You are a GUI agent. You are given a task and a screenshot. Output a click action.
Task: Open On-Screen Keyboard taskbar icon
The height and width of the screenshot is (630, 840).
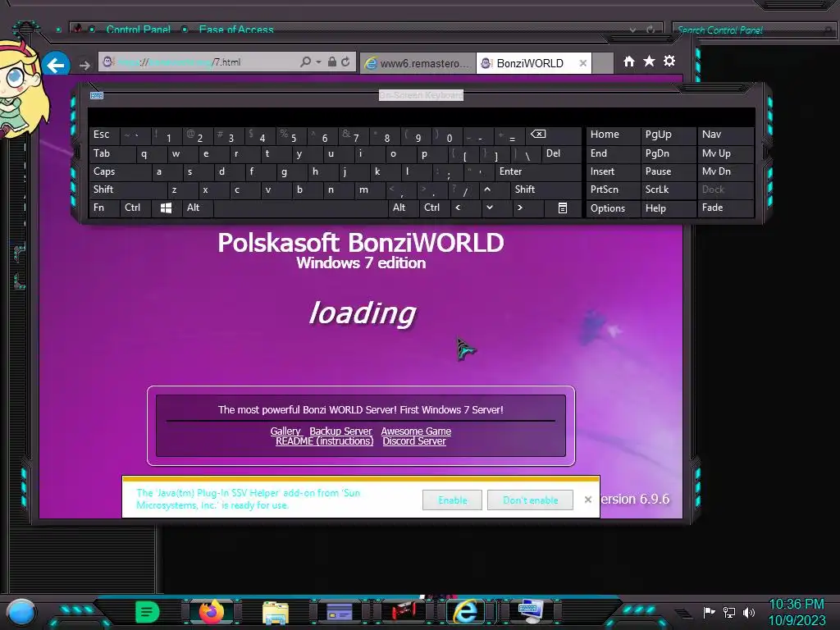tap(531, 611)
